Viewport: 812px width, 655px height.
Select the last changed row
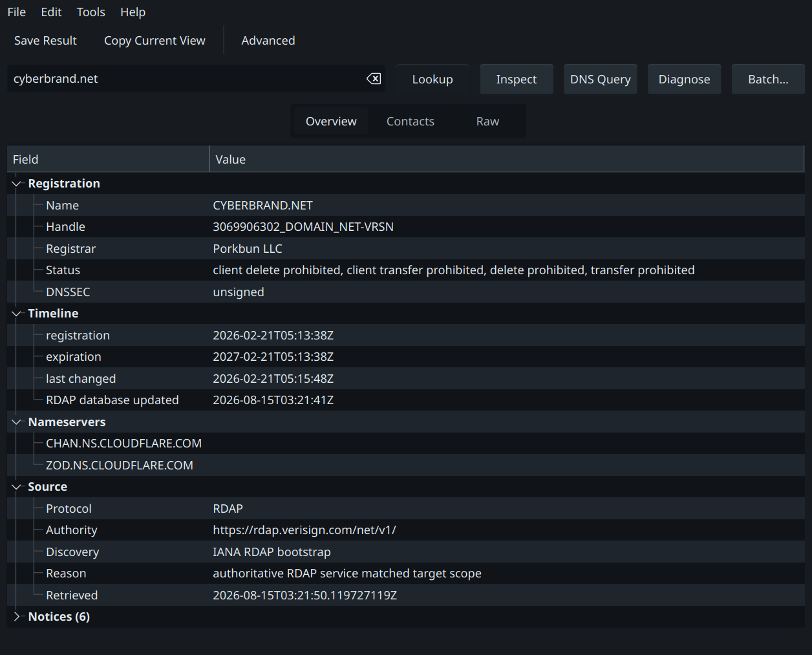click(406, 379)
